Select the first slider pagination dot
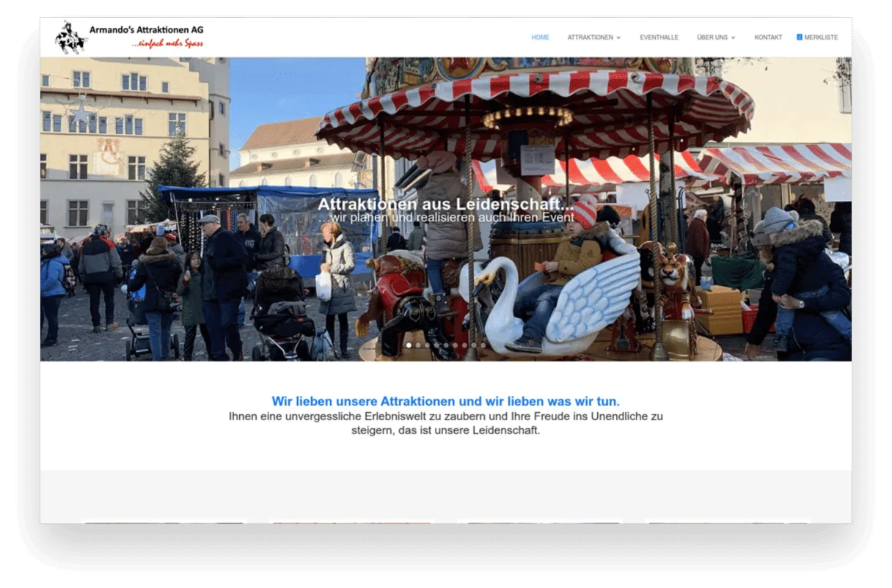Screen dimensions: 892x588 [x=409, y=345]
